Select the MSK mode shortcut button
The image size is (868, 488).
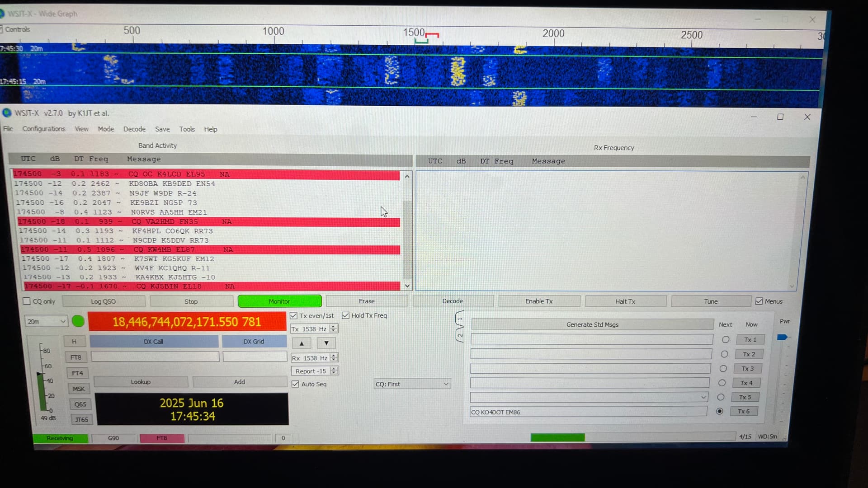[79, 389]
